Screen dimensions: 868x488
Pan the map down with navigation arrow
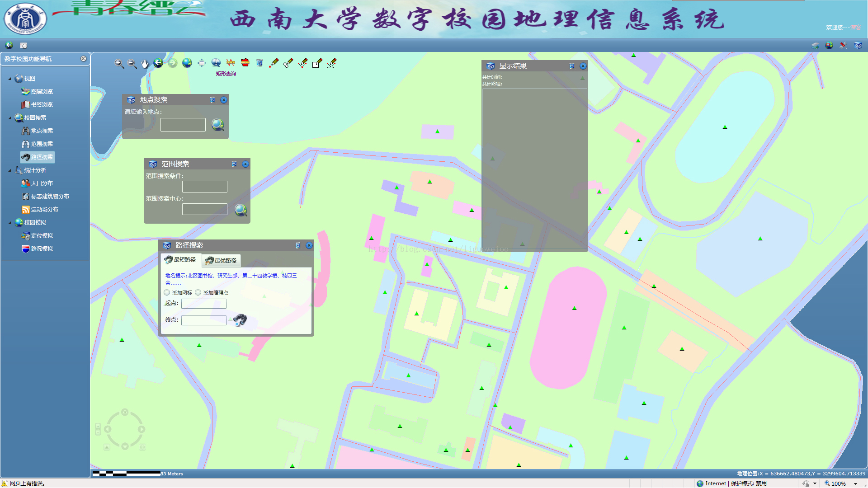pos(125,446)
